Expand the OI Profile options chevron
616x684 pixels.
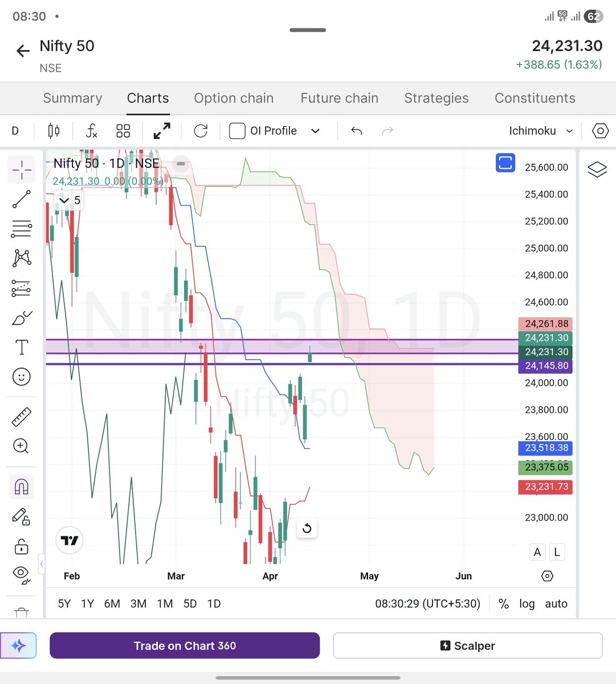click(x=315, y=131)
